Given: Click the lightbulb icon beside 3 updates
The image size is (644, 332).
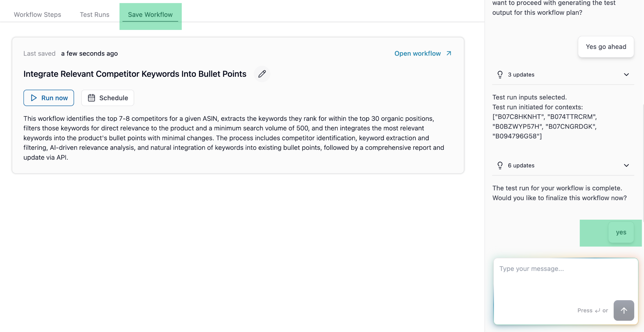Looking at the screenshot, I should [x=500, y=75].
